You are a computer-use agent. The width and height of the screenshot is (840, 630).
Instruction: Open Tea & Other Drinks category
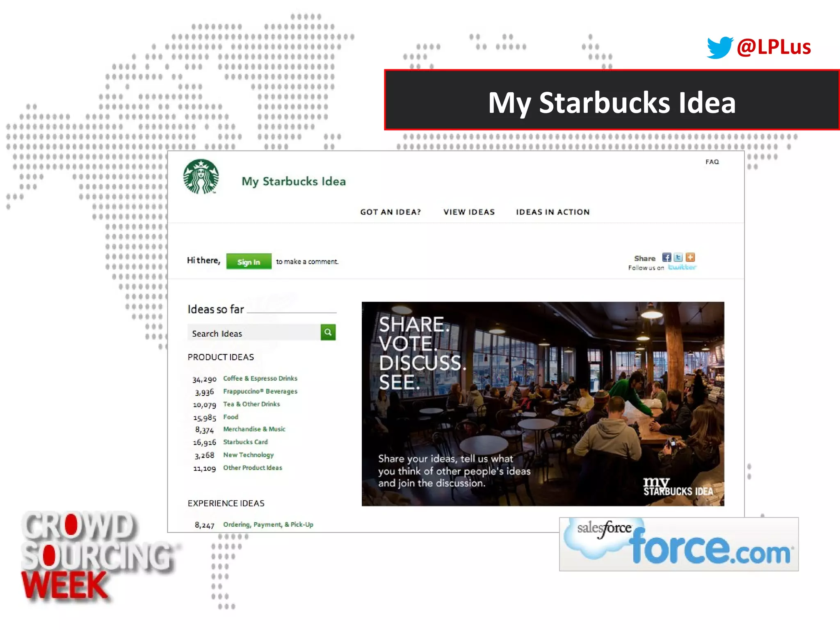pos(251,404)
